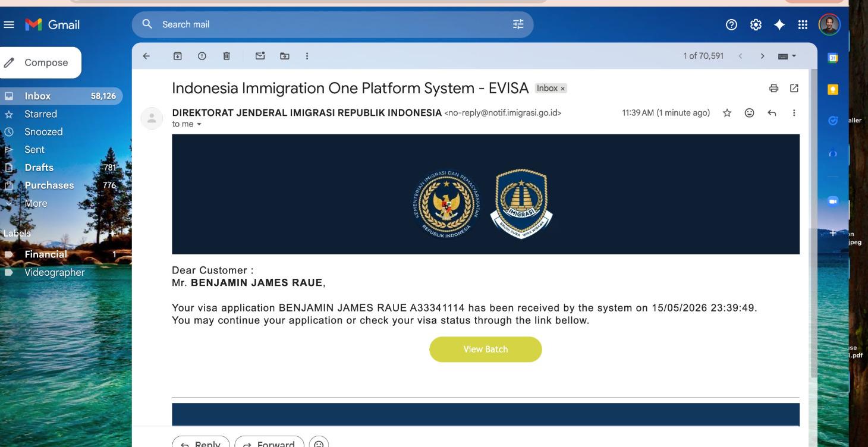Star the immigration email
The height and width of the screenshot is (447, 868).
click(727, 112)
